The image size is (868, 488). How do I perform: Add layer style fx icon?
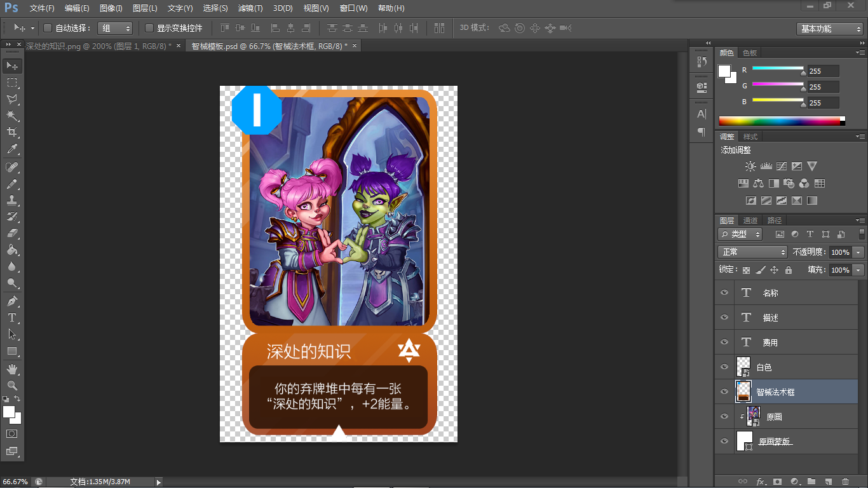point(760,482)
